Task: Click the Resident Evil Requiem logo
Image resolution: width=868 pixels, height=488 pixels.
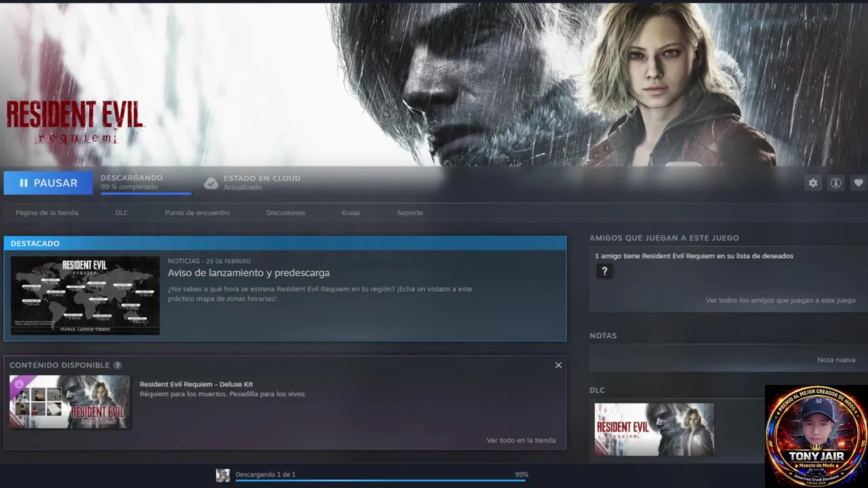Action: pos(75,122)
